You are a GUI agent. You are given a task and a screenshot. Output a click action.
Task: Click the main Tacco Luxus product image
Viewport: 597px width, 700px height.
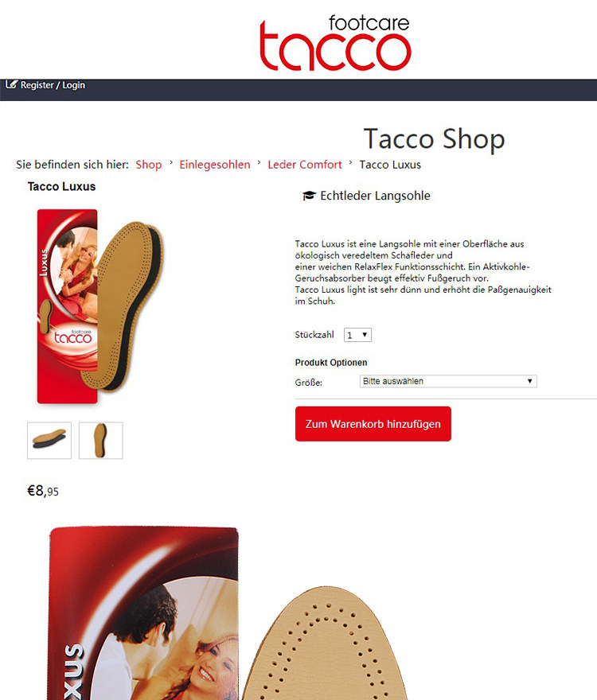(x=100, y=307)
